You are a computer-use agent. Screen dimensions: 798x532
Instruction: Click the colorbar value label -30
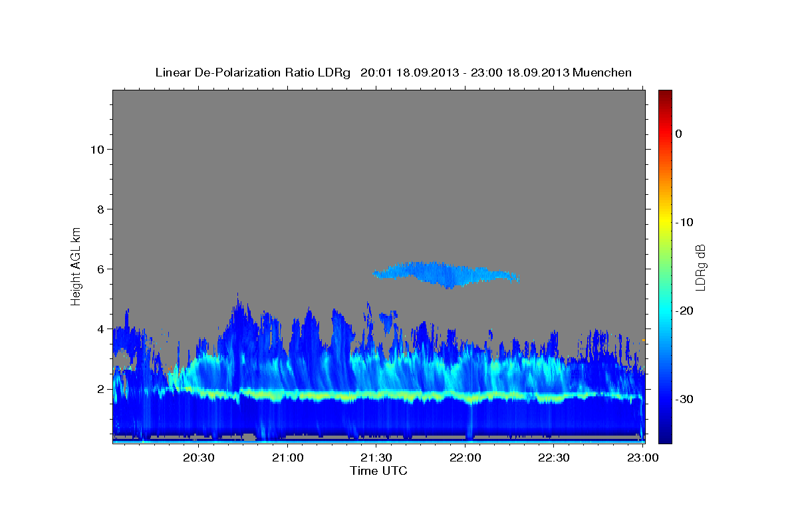(x=685, y=399)
